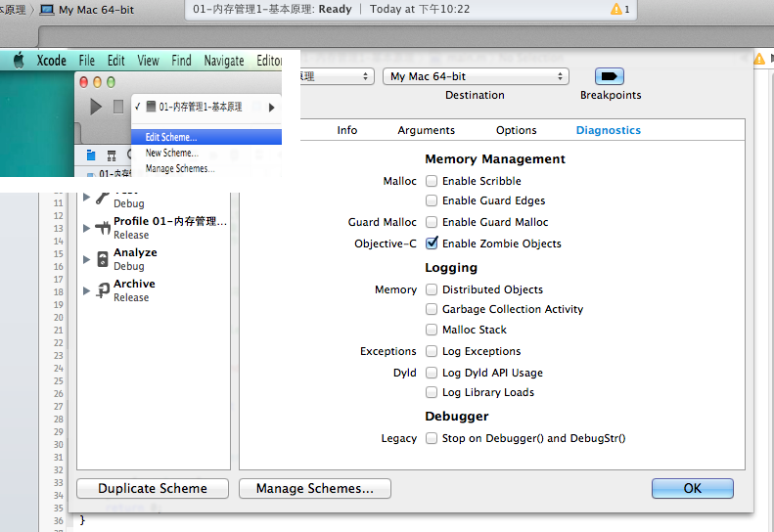Click the Ready status text
The height and width of the screenshot is (532, 774).
[336, 9]
